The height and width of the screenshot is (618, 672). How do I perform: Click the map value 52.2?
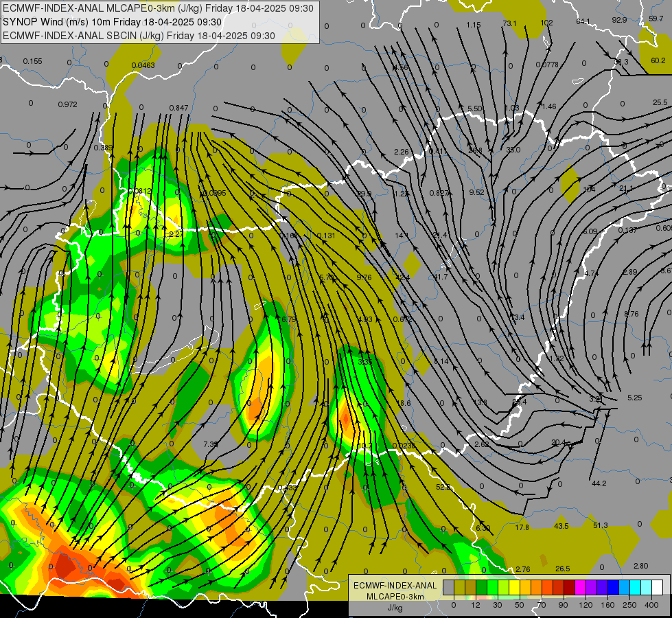click(443, 487)
